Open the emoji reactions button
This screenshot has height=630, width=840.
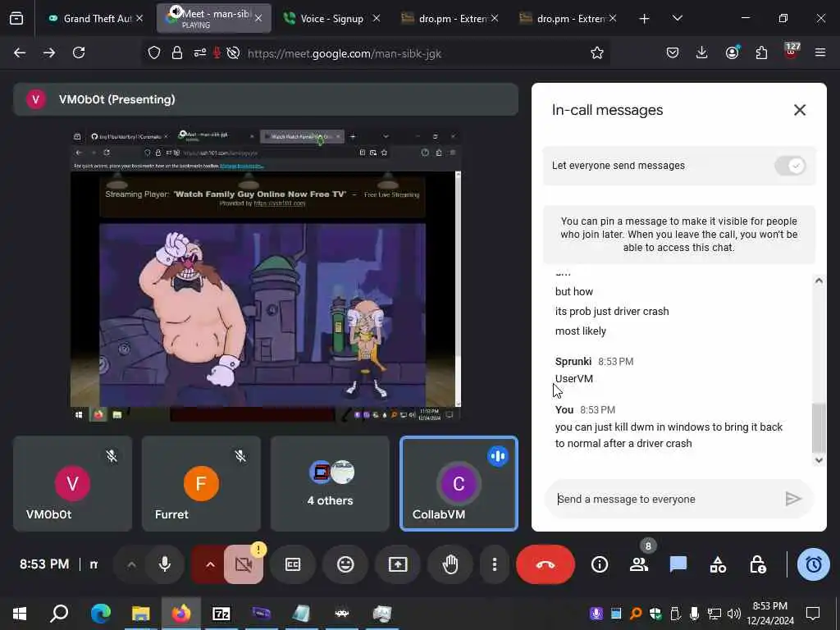pyautogui.click(x=345, y=564)
